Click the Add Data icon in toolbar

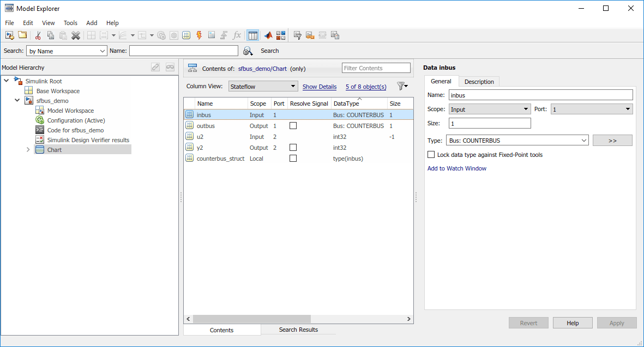click(x=186, y=35)
